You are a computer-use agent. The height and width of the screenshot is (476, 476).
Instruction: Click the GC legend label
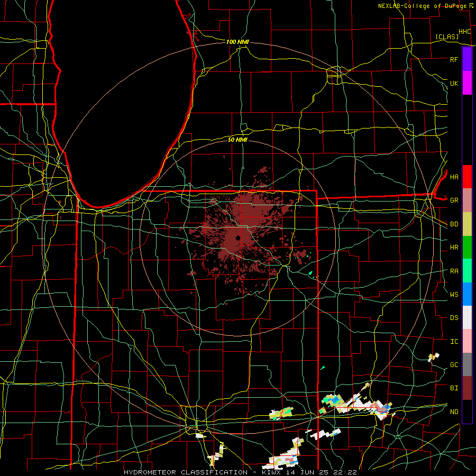click(454, 365)
